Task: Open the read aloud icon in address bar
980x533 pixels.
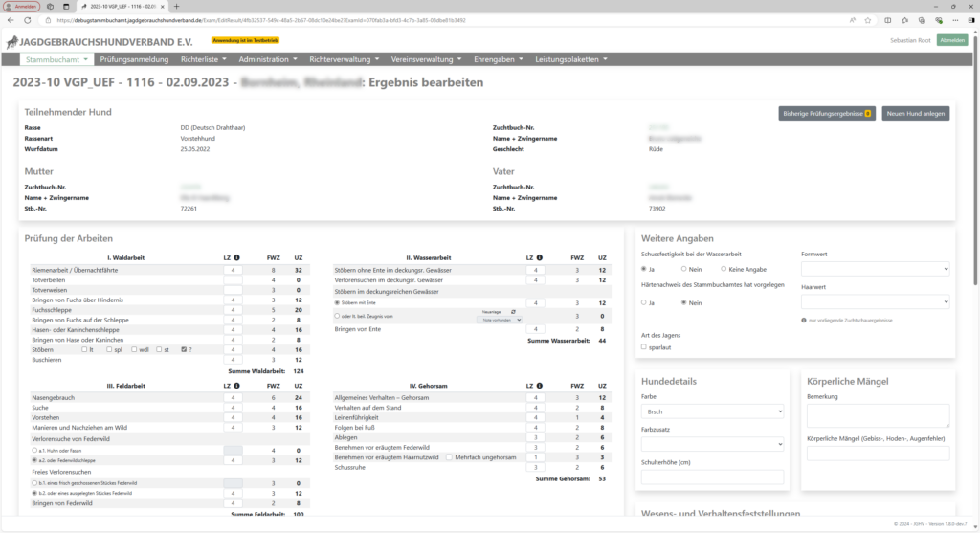Action: pos(853,20)
